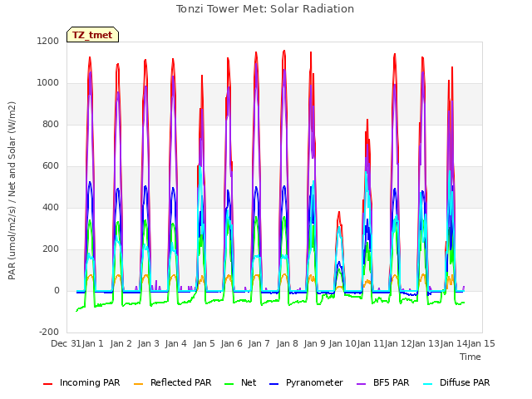Click the Jan 1 Pyranometer peak near 520
Screen dimensions: 532x399
90,183
